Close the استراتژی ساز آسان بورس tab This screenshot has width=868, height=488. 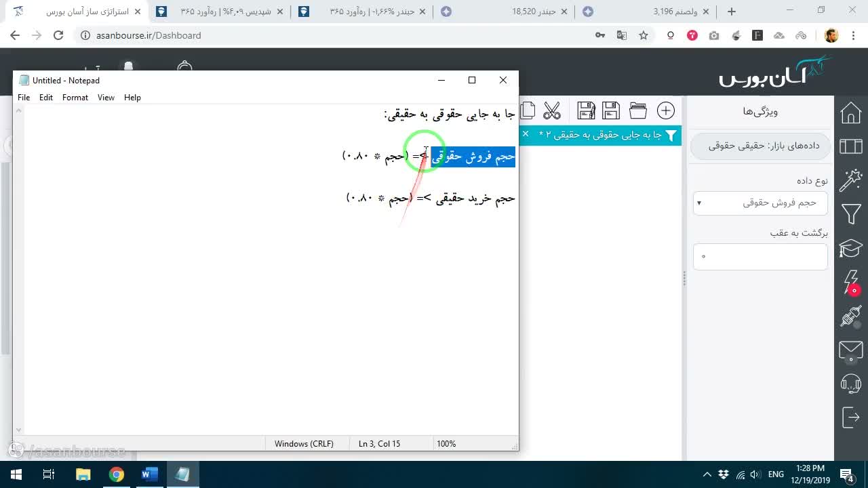click(x=138, y=12)
